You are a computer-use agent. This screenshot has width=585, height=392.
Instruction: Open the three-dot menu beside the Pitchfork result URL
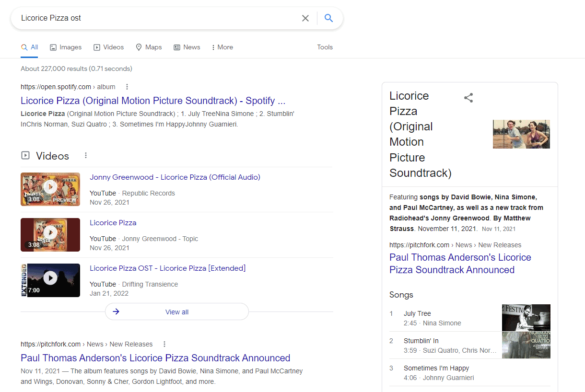tap(164, 344)
